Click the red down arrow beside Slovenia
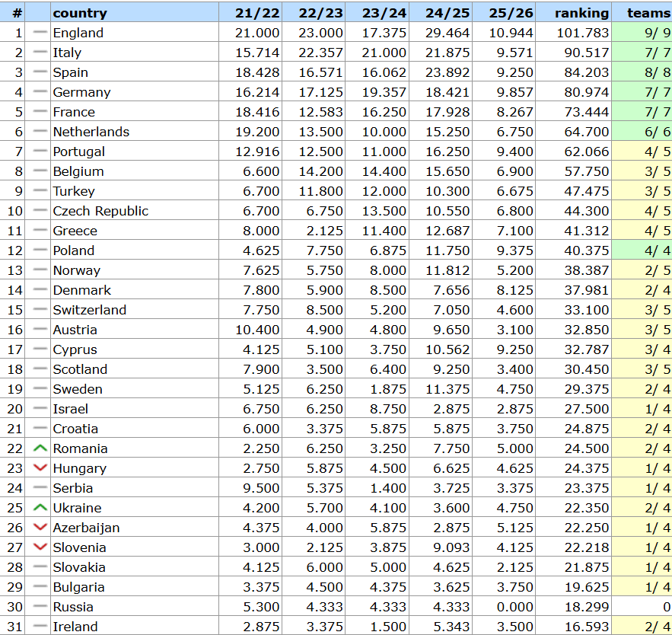Image resolution: width=672 pixels, height=635 pixels. (x=40, y=547)
